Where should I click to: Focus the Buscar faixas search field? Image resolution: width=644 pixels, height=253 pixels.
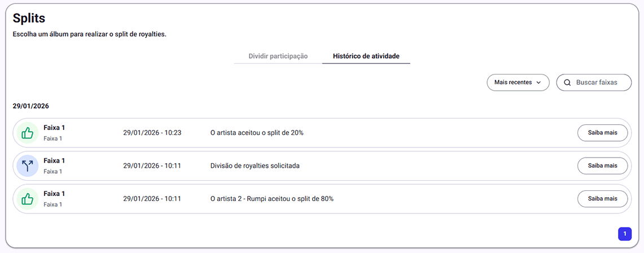[x=597, y=82]
